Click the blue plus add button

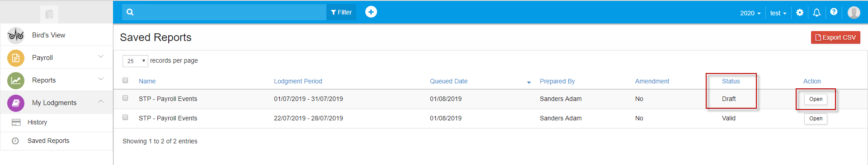click(x=371, y=12)
